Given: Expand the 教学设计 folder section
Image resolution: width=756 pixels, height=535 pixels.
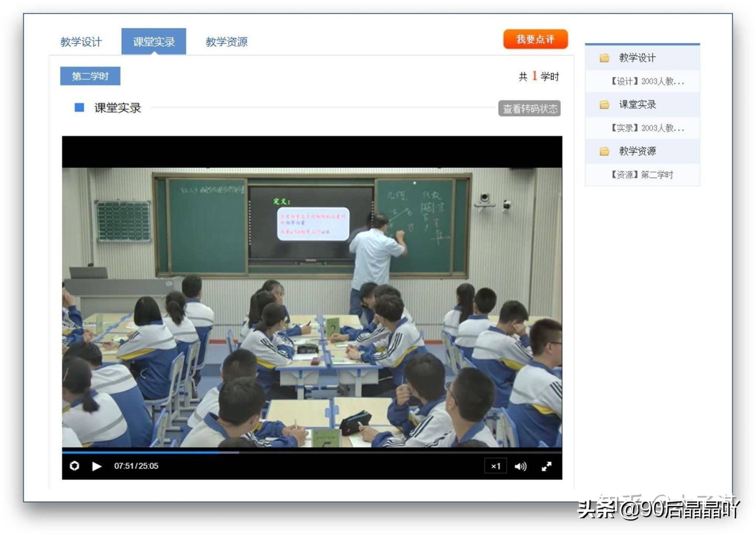Looking at the screenshot, I should tap(636, 58).
